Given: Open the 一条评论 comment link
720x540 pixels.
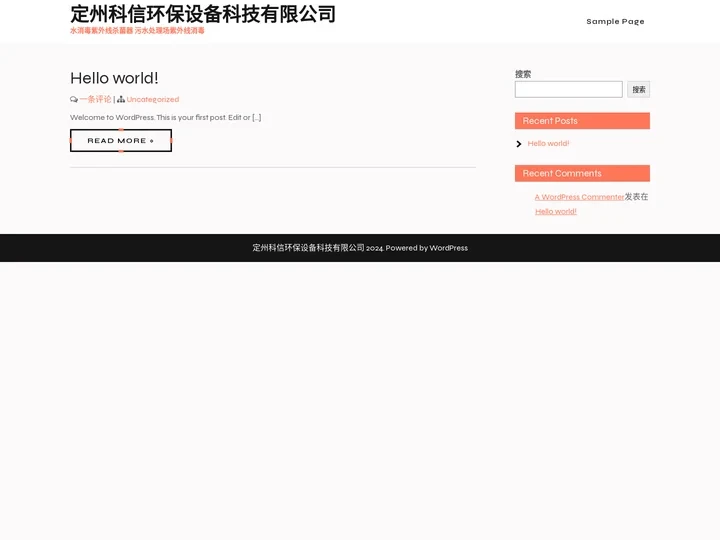Looking at the screenshot, I should tap(96, 99).
